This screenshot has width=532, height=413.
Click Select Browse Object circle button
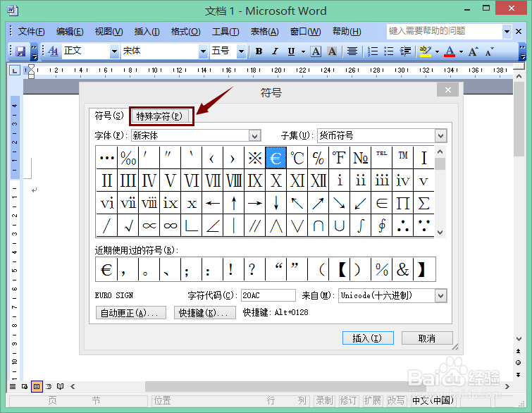(x=519, y=362)
